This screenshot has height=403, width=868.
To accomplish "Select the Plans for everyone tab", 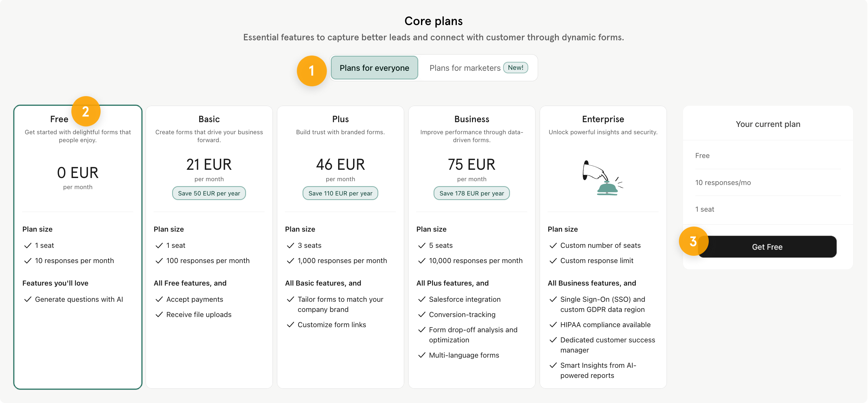I will 374,68.
